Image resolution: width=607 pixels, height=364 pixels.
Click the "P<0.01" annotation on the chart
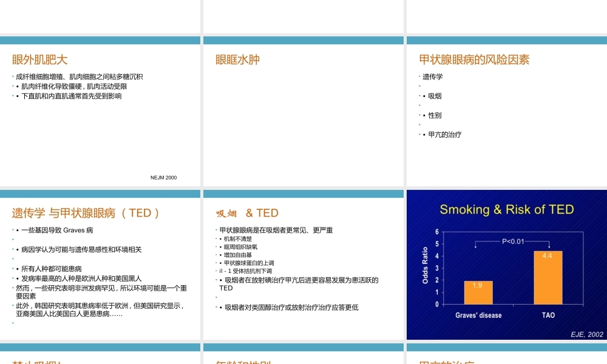[x=512, y=242]
